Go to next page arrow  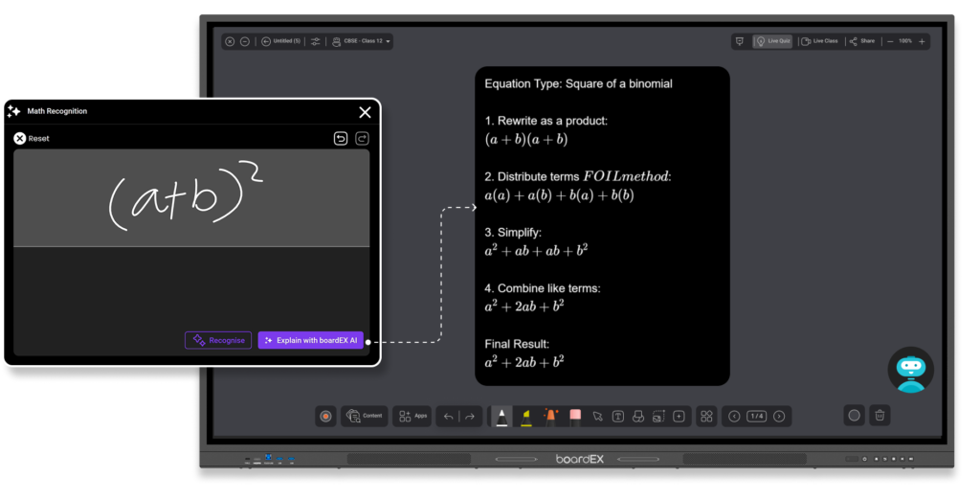pyautogui.click(x=779, y=416)
